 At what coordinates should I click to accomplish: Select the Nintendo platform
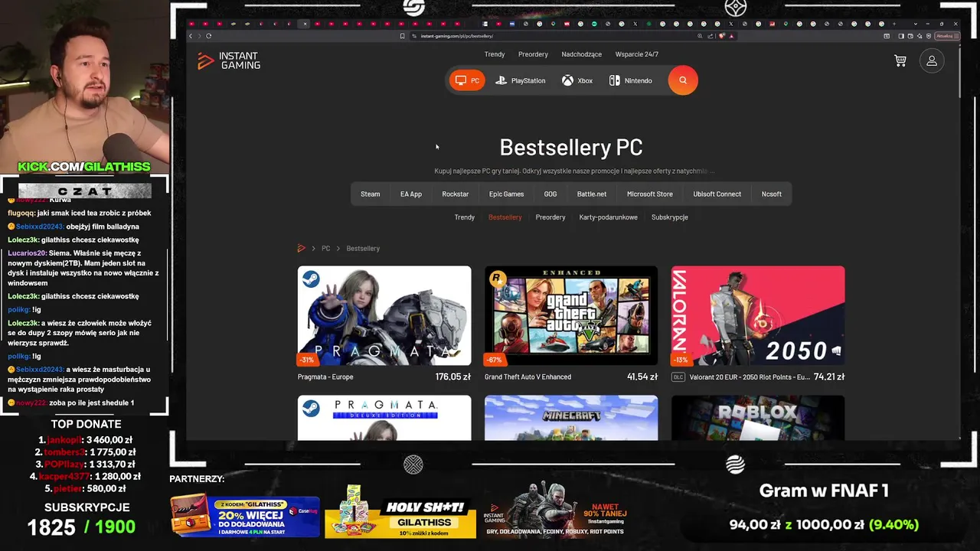(631, 80)
